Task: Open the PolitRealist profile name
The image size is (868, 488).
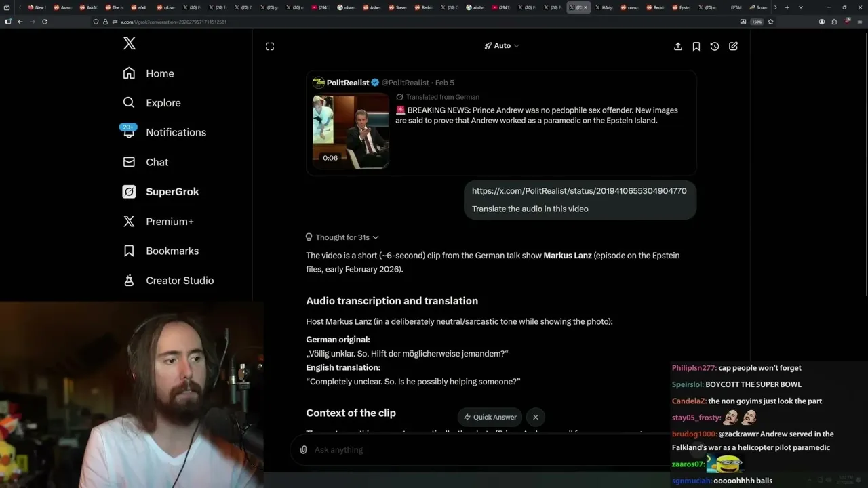Action: (348, 83)
